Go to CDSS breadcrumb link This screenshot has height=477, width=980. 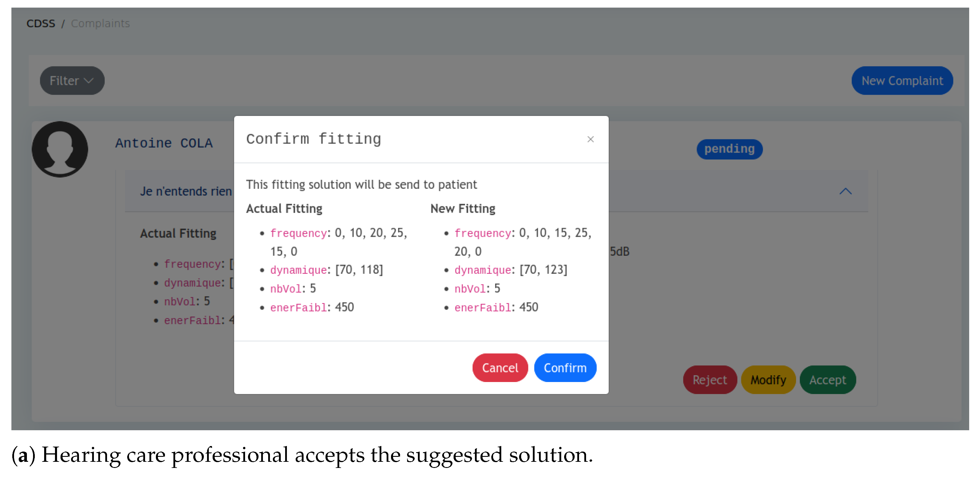click(41, 24)
